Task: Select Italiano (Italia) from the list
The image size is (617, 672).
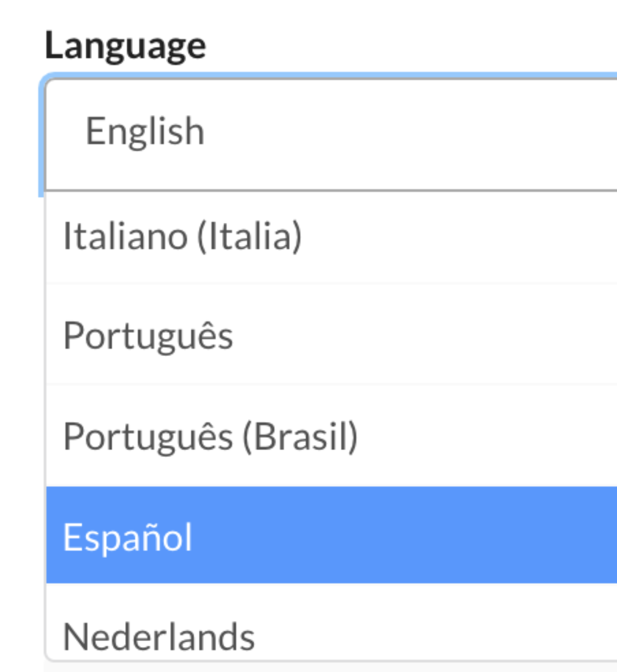Action: 183,236
